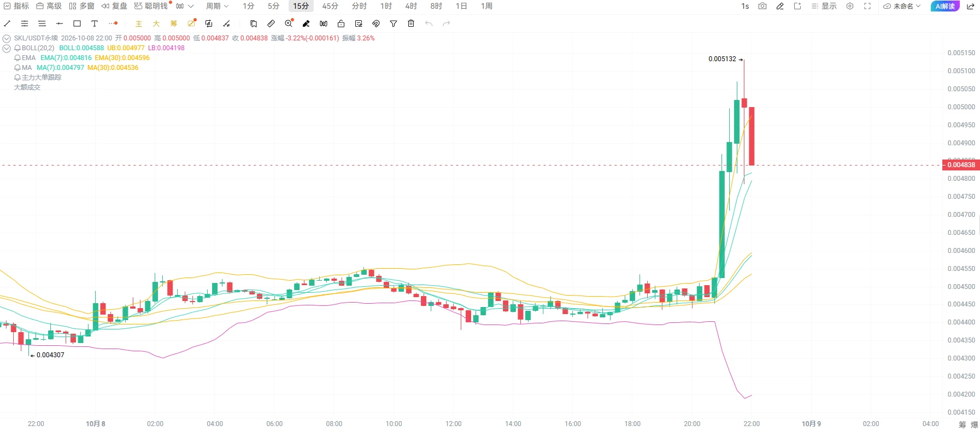Take a chart snapshot with camera icon
980x431 pixels.
tap(762, 6)
